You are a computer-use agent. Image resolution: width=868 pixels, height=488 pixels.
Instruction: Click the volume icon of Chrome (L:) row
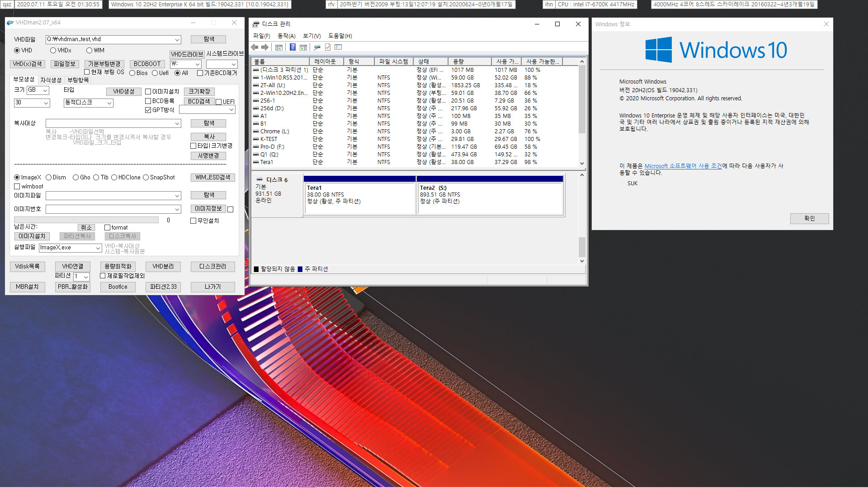[256, 131]
